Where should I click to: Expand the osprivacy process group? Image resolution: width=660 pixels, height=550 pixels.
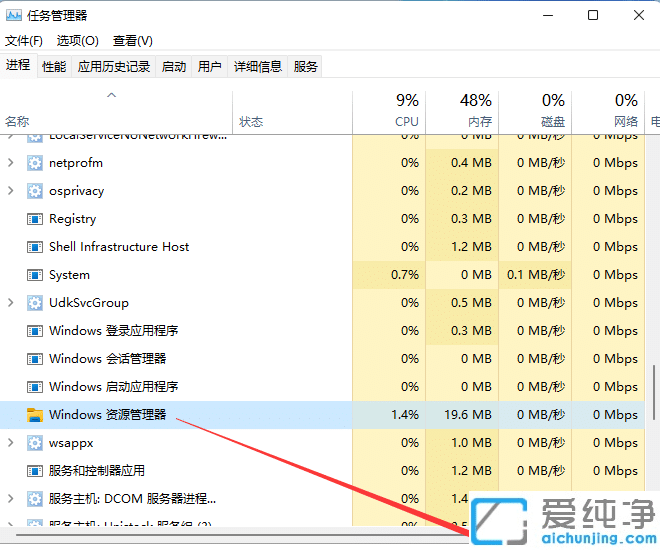(x=11, y=191)
